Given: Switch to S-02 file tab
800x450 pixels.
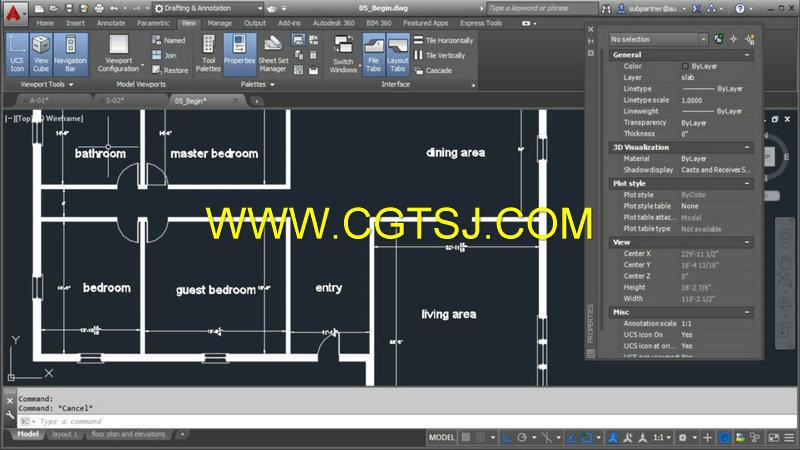Looking at the screenshot, I should pos(115,101).
